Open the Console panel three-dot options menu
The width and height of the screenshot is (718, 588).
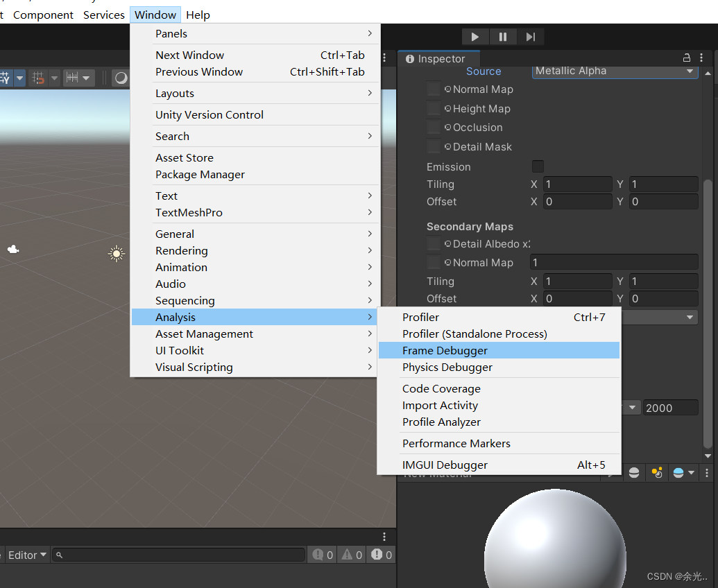pos(384,537)
